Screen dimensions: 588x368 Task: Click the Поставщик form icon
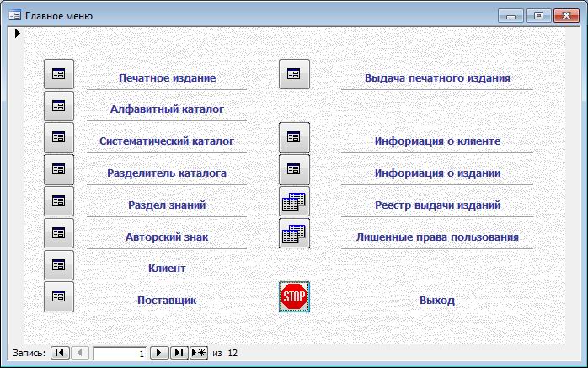[58, 296]
